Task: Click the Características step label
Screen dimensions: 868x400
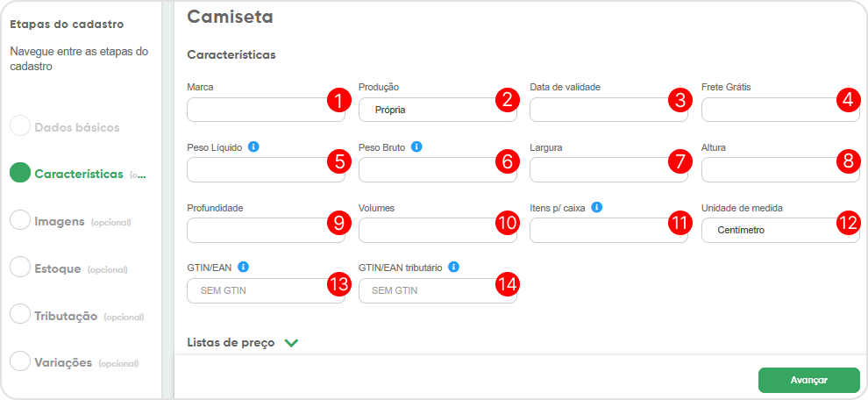Action: (78, 174)
